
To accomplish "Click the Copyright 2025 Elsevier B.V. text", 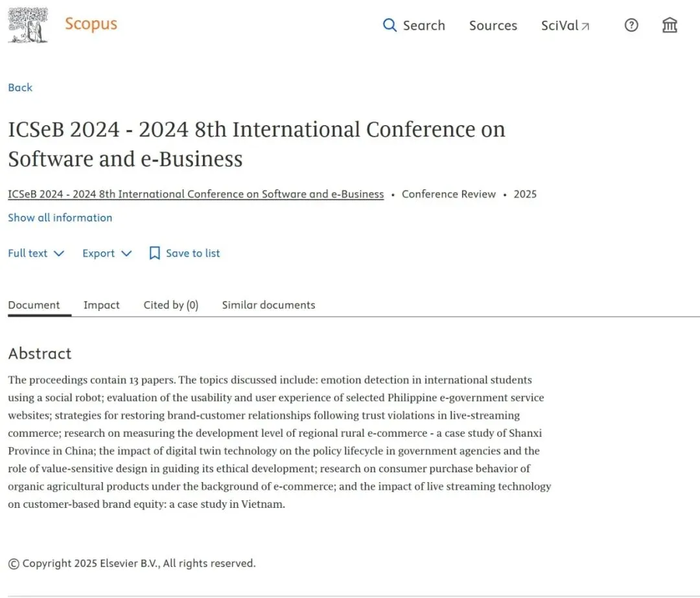I will pyautogui.click(x=139, y=563).
